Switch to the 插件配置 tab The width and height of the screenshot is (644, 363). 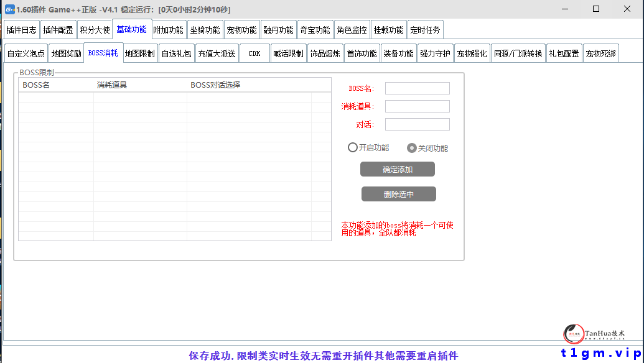(x=59, y=29)
